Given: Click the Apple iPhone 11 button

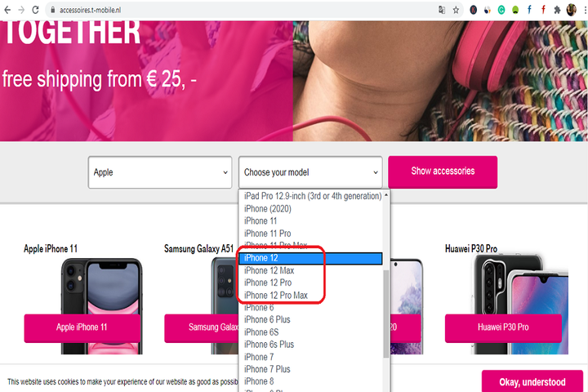Looking at the screenshot, I should (x=82, y=327).
